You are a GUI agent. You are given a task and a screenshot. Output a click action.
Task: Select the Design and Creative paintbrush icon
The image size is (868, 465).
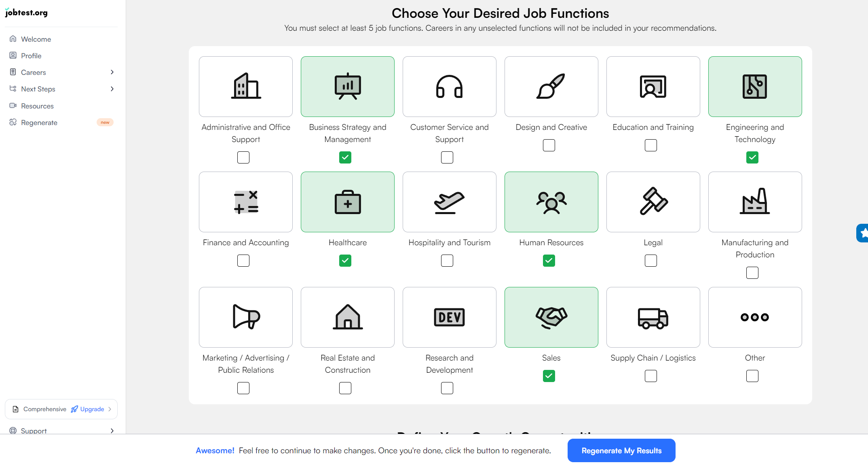(x=551, y=86)
